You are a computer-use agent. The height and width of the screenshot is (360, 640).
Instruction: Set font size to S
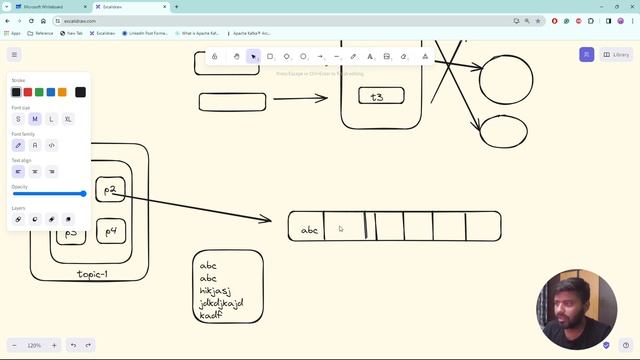point(18,119)
